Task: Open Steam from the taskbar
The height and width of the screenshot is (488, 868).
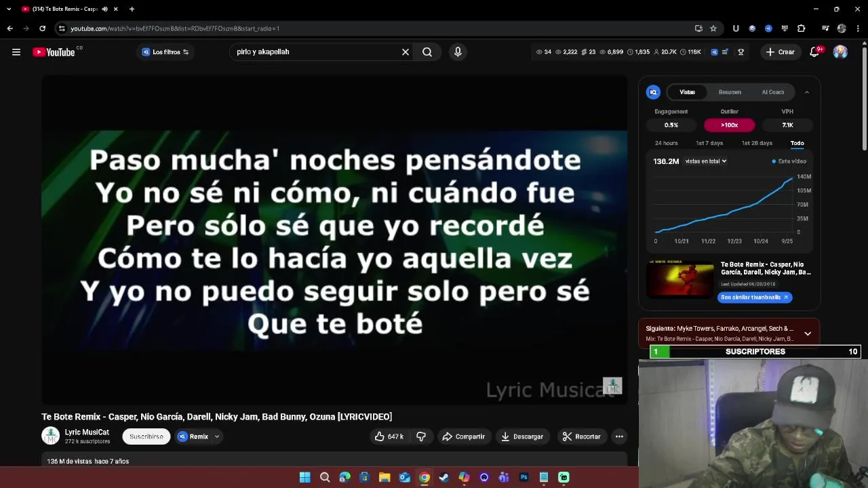Action: (444, 477)
